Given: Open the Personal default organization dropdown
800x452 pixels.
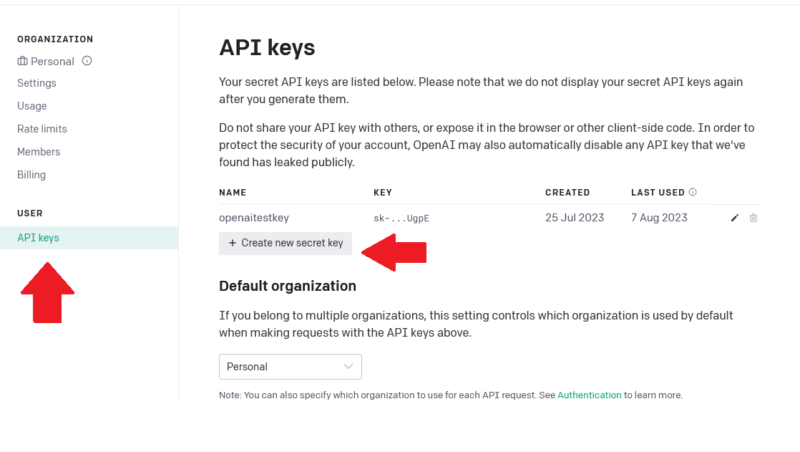Looking at the screenshot, I should 290,367.
